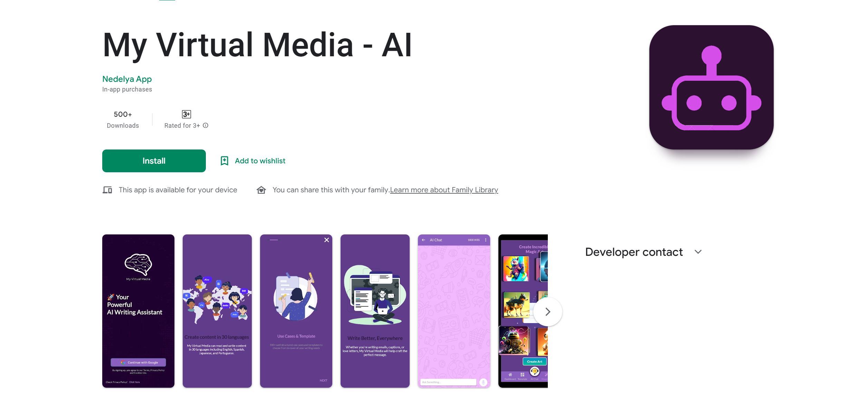Click the AI Chat interface screenshot

[454, 311]
